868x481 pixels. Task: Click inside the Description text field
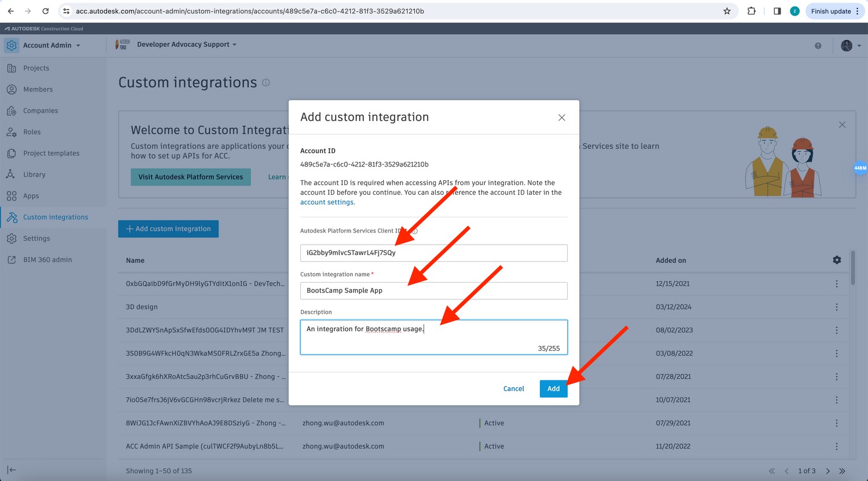[x=433, y=337]
